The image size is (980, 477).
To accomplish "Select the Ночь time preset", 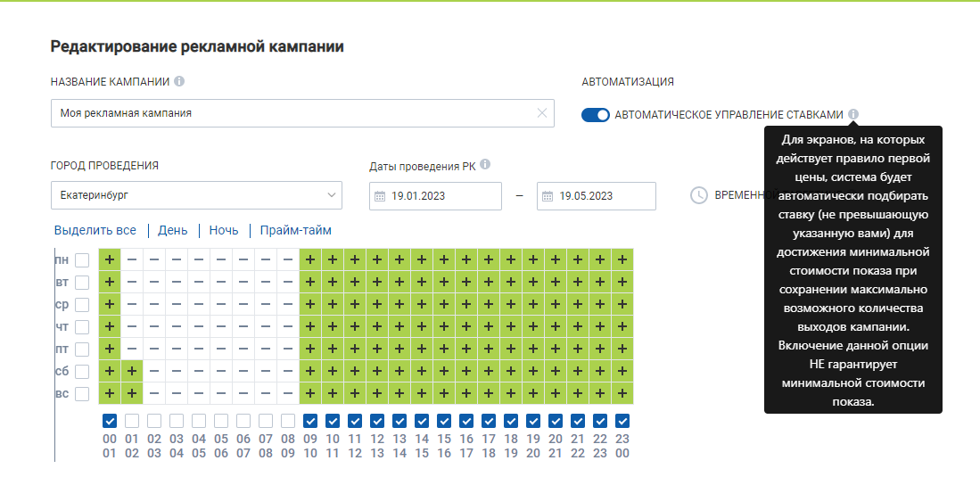I will click(224, 231).
